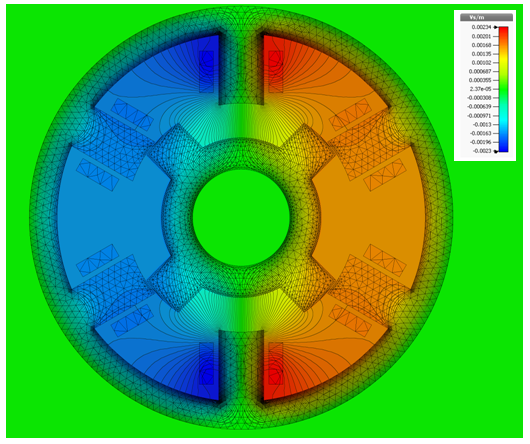
Task: Click the 0.00135 legend value
Action: click(x=481, y=54)
